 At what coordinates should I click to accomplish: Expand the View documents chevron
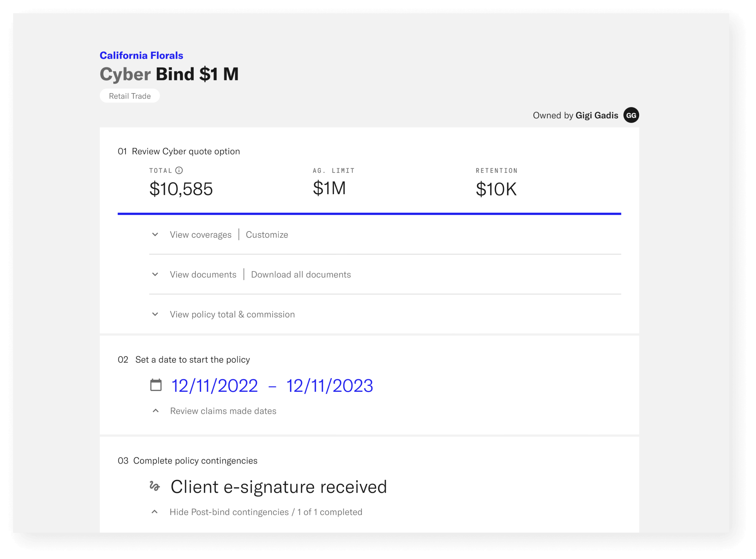(x=155, y=274)
